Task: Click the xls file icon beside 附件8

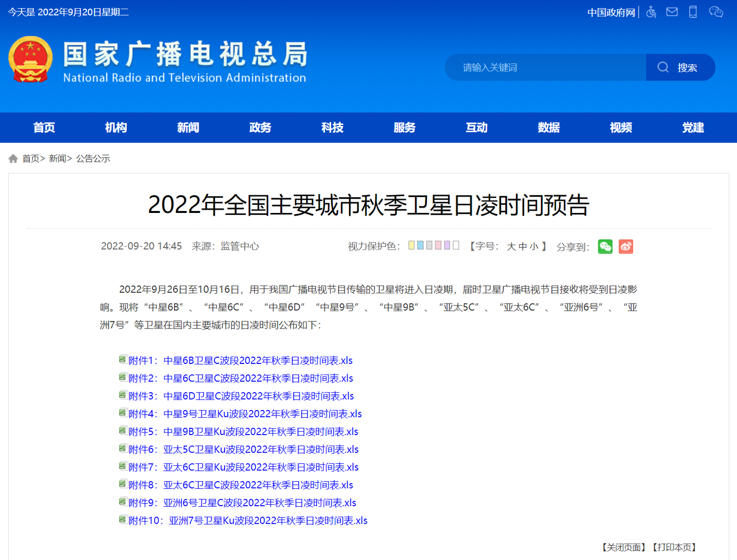Action: click(123, 484)
